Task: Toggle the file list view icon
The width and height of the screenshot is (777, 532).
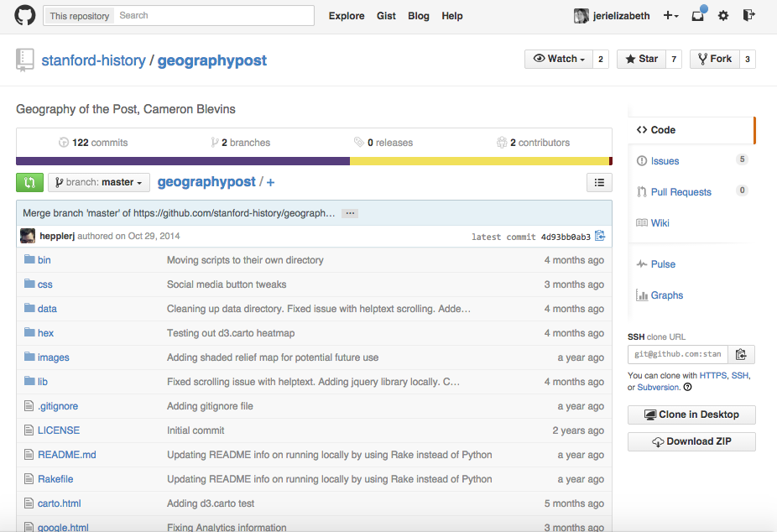Action: pyautogui.click(x=599, y=182)
